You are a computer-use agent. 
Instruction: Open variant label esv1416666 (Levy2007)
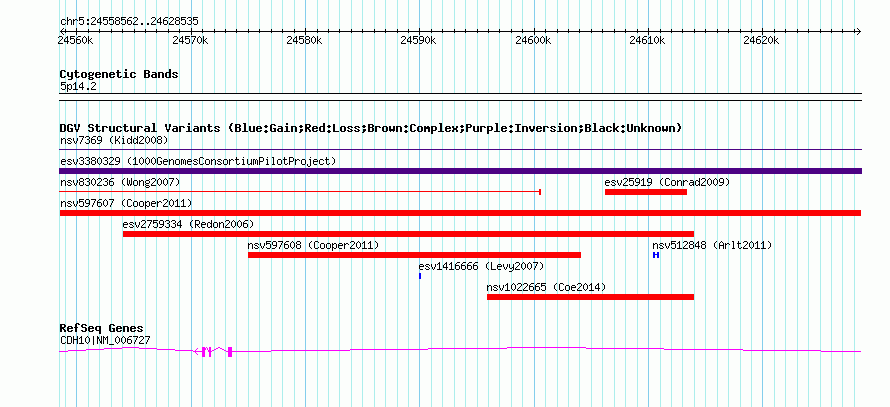(x=481, y=266)
